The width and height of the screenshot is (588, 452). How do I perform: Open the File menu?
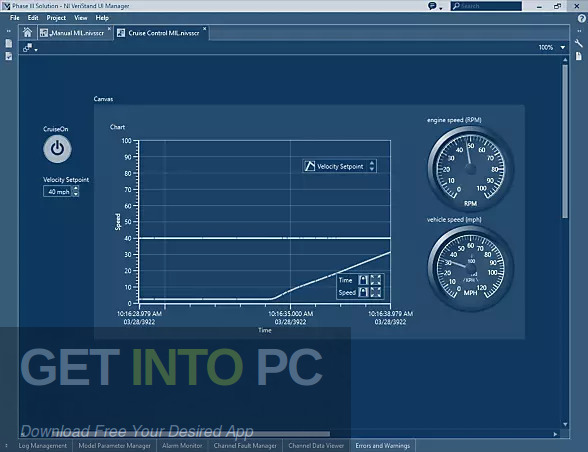click(15, 18)
